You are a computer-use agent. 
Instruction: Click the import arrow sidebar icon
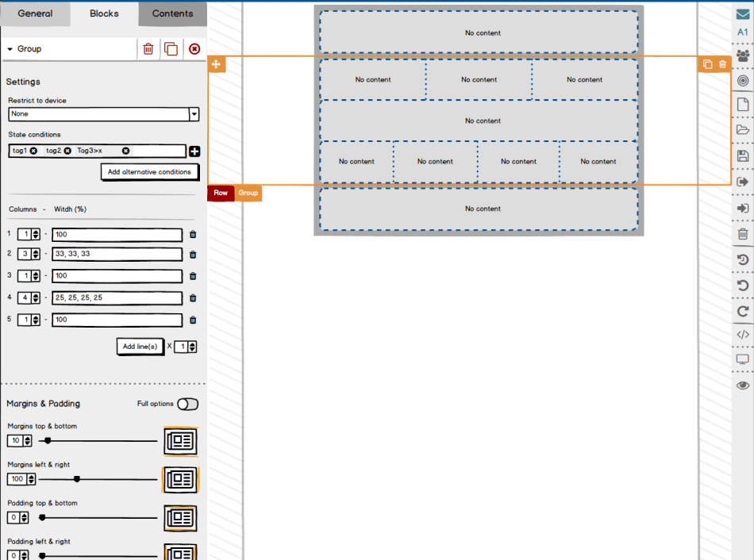point(743,208)
